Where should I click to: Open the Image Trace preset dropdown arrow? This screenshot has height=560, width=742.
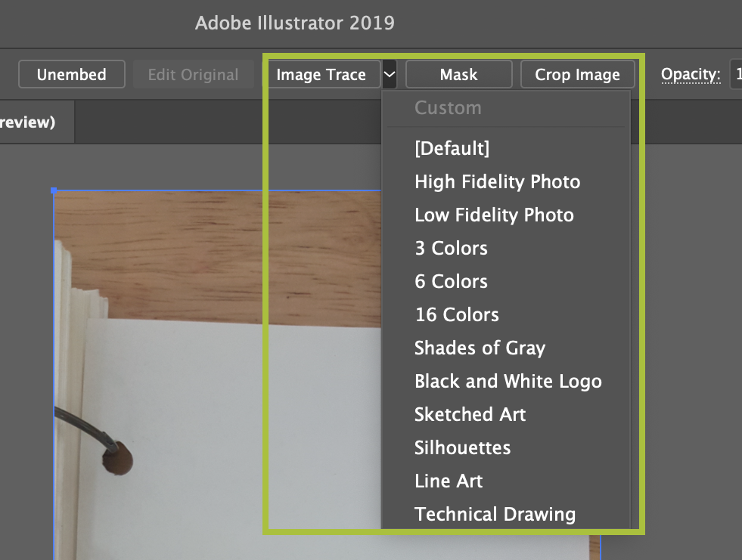pyautogui.click(x=389, y=74)
